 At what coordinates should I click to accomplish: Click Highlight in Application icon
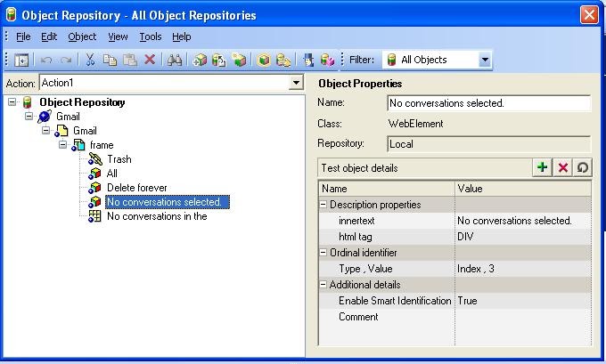pos(264,60)
